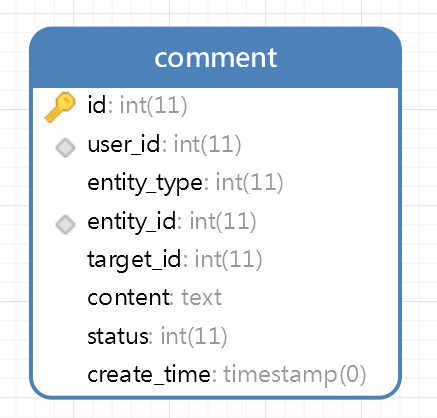The height and width of the screenshot is (418, 437).
Task: Select the target_id column row
Action: tap(215, 260)
